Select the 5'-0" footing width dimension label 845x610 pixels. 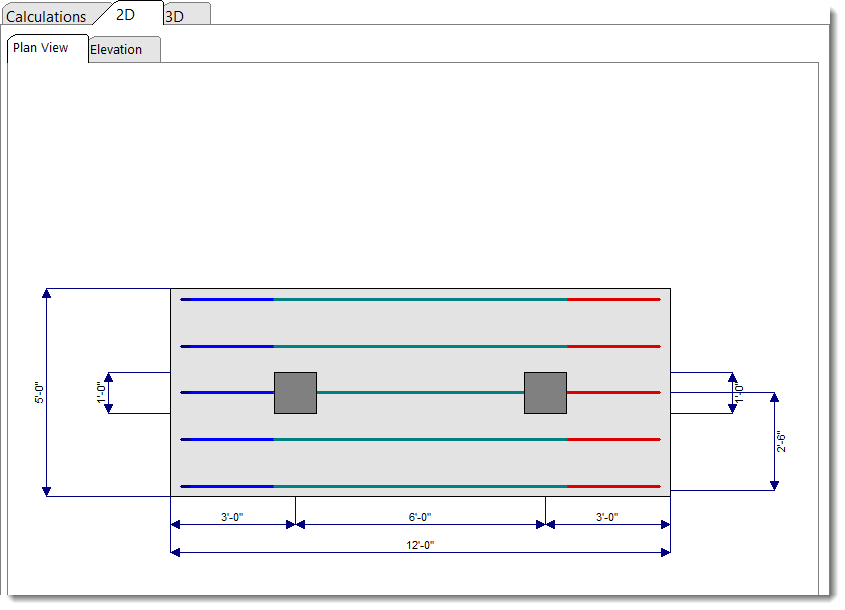39,393
